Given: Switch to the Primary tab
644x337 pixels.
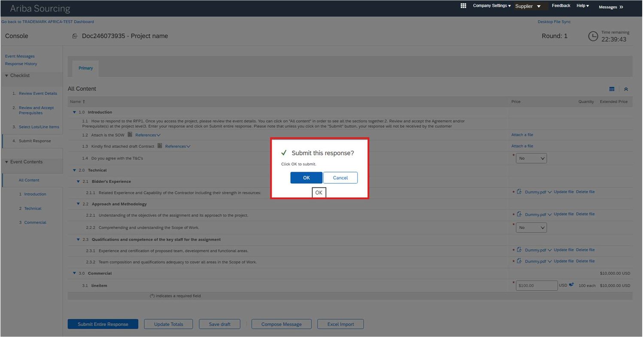Looking at the screenshot, I should (x=85, y=68).
